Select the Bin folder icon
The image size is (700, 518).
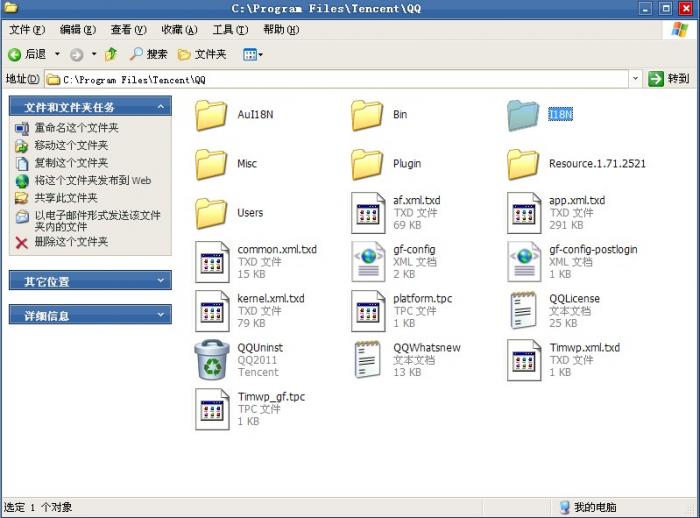(367, 115)
